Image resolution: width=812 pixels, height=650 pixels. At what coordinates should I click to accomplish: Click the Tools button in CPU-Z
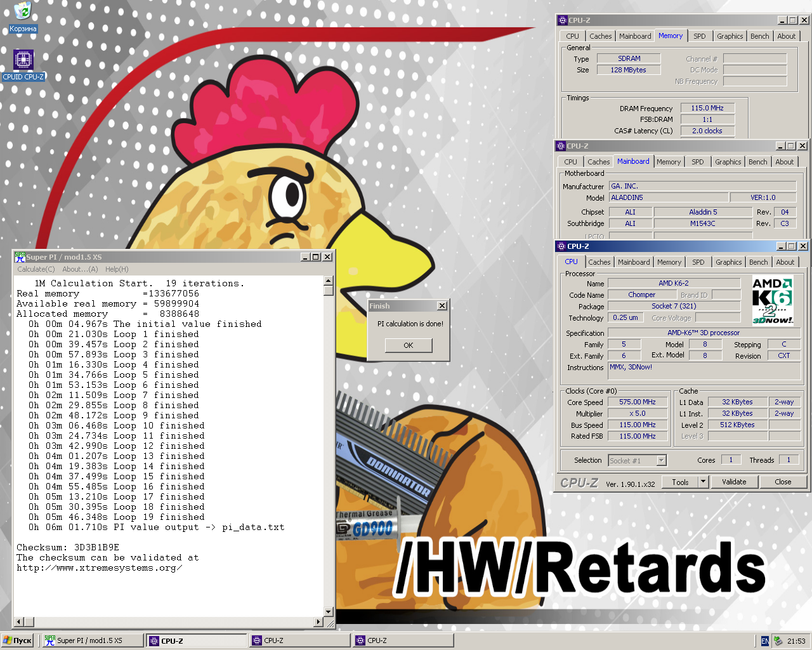(x=680, y=482)
